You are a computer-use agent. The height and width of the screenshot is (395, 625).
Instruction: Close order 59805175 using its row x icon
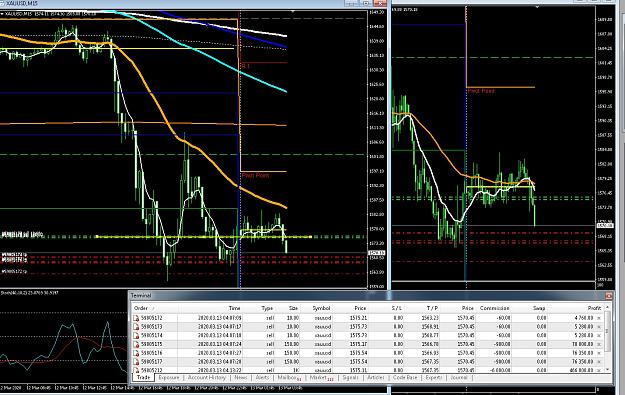pyautogui.click(x=599, y=344)
